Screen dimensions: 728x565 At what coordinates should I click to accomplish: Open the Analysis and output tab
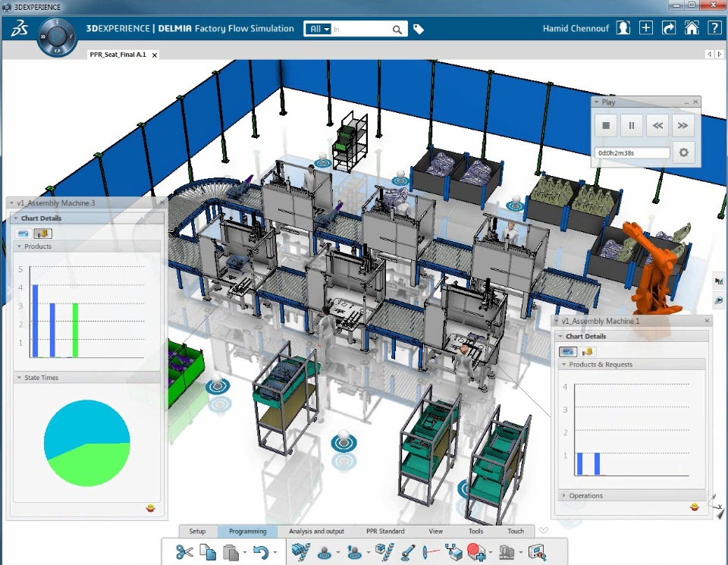(x=316, y=531)
